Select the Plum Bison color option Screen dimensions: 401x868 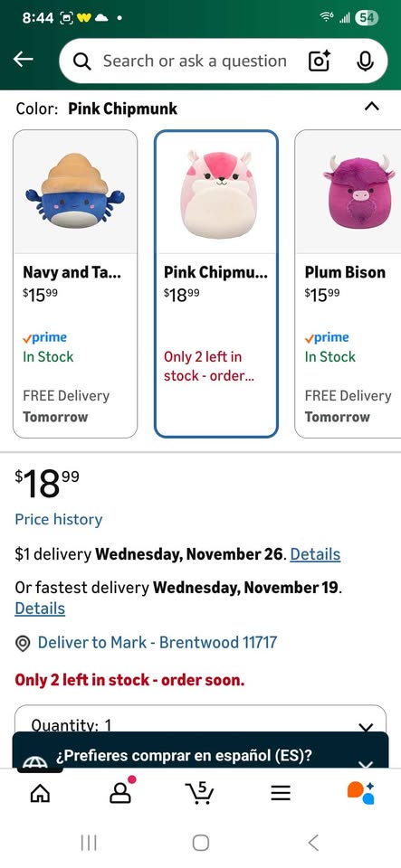coord(348,284)
